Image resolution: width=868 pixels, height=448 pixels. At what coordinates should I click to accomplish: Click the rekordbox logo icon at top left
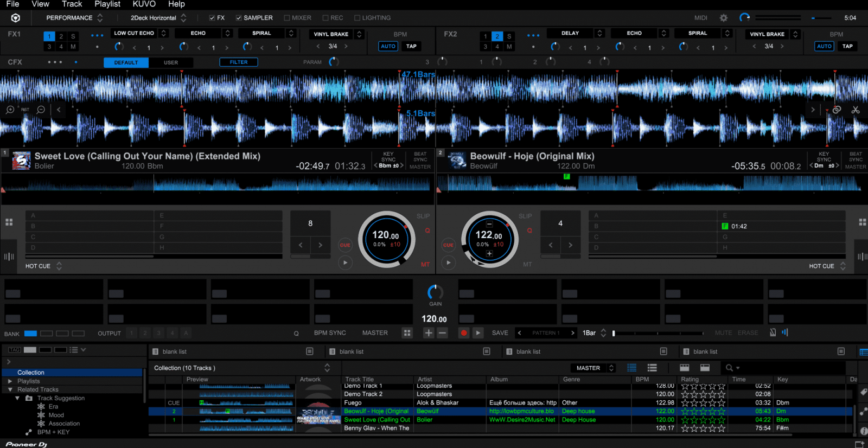pos(16,18)
